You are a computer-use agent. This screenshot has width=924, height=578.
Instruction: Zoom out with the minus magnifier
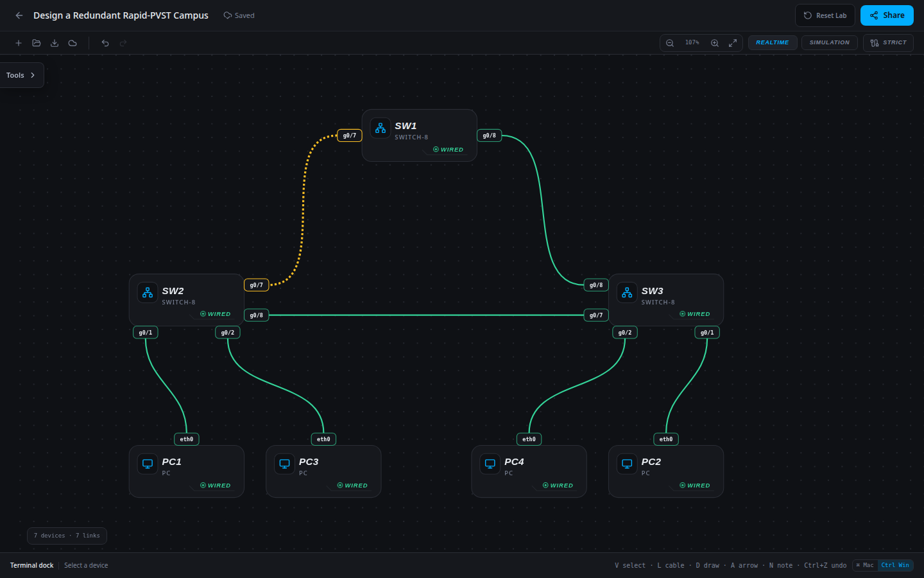click(670, 43)
